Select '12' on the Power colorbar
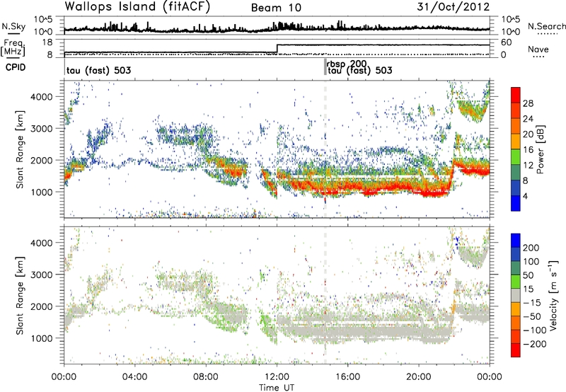 (528, 166)
